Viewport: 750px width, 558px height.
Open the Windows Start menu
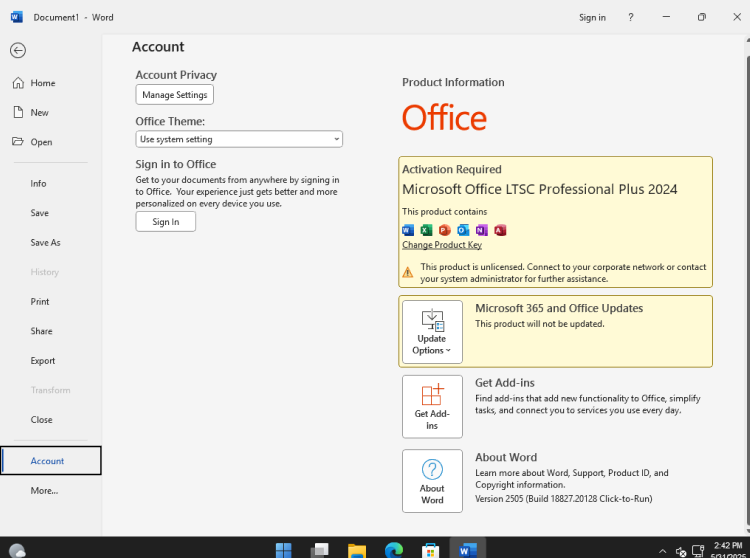(x=284, y=550)
